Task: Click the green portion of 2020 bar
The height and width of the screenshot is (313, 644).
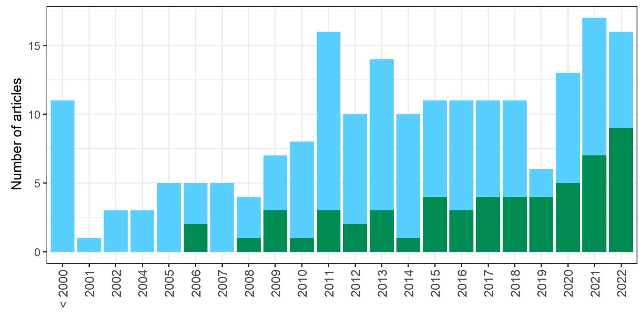Action: 568,217
